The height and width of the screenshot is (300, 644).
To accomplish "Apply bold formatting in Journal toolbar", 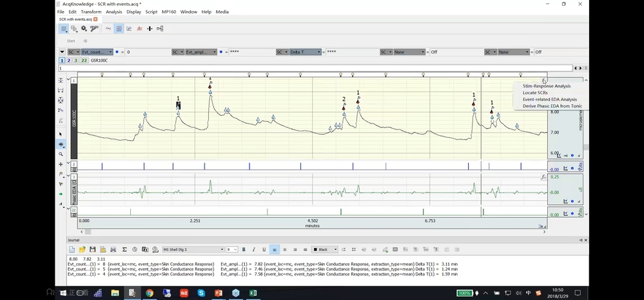I will click(x=244, y=250).
